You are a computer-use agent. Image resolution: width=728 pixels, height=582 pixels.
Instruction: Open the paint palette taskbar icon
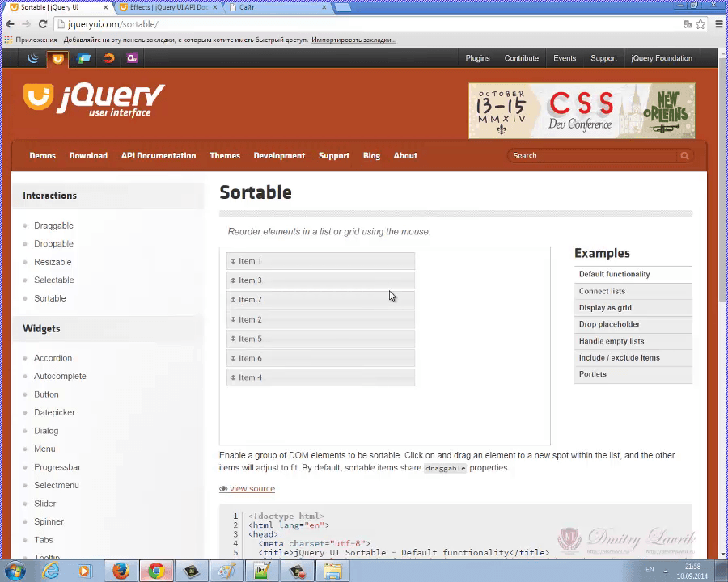pos(226,571)
